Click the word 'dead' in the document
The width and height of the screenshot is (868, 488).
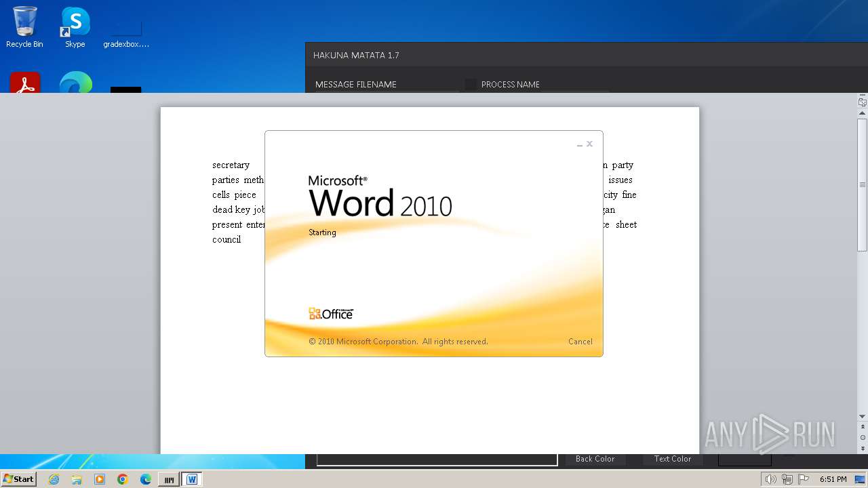(x=222, y=209)
